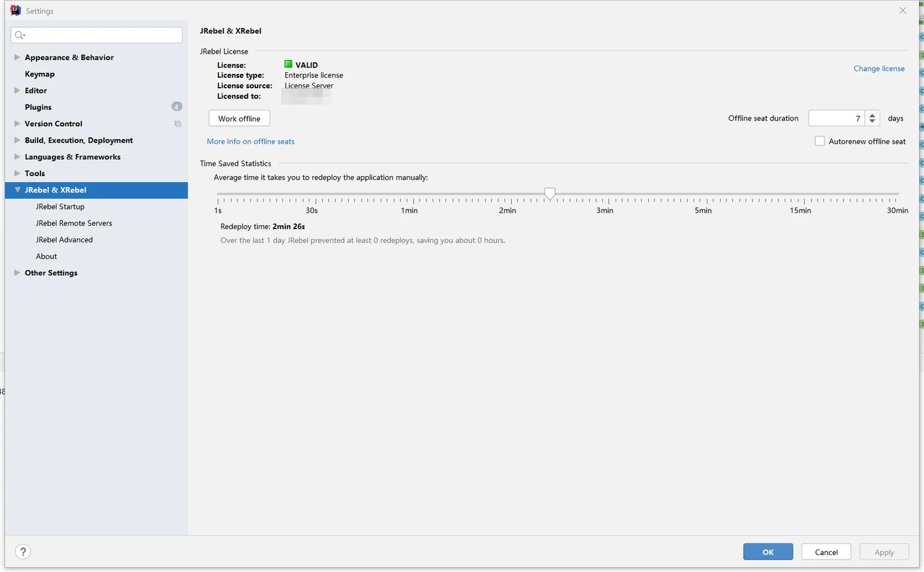The image size is (924, 572).
Task: Open the JRebel About page
Action: (x=46, y=256)
